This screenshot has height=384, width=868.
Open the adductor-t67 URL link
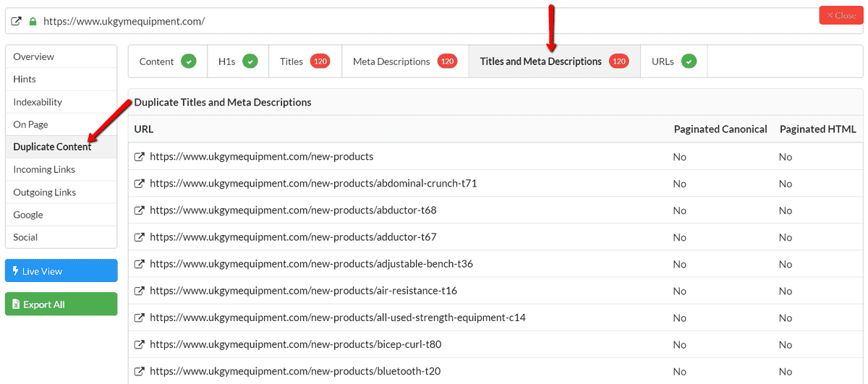click(293, 237)
